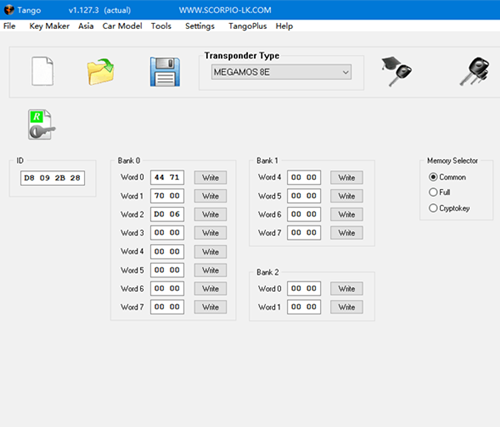Click the key with graduation cap icon
The width and height of the screenshot is (500, 427).
(x=396, y=71)
